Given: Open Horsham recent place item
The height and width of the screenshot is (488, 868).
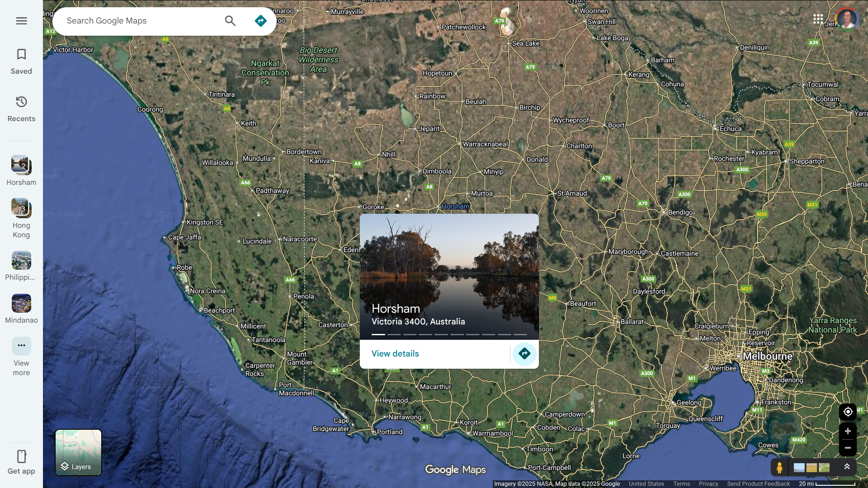Looking at the screenshot, I should pyautogui.click(x=21, y=170).
